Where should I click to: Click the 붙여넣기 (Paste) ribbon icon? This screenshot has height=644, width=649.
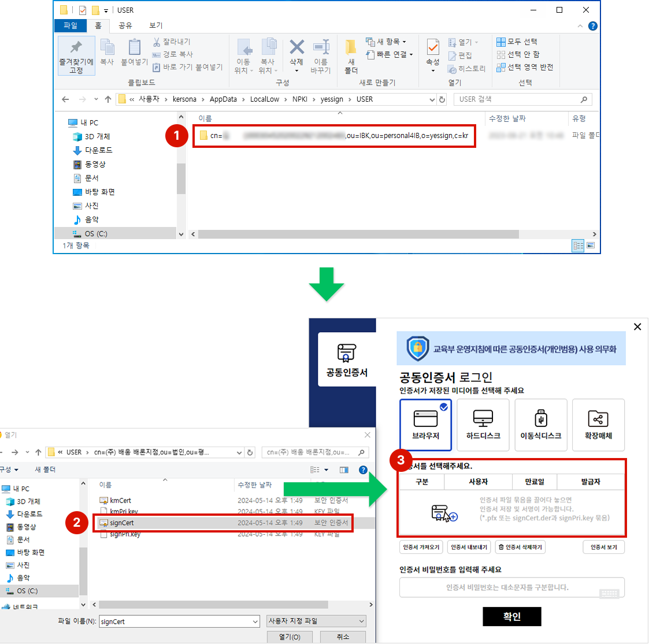(x=134, y=53)
